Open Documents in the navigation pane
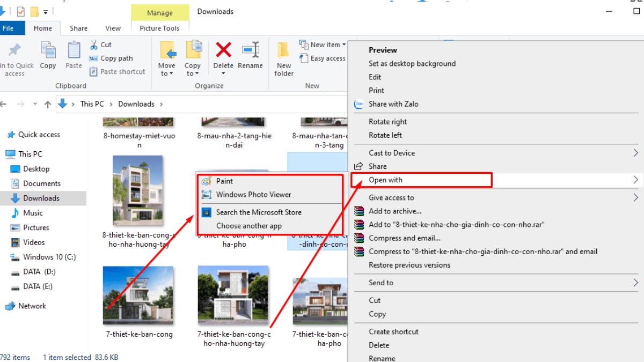Image resolution: width=644 pixels, height=362 pixels. 42,183
